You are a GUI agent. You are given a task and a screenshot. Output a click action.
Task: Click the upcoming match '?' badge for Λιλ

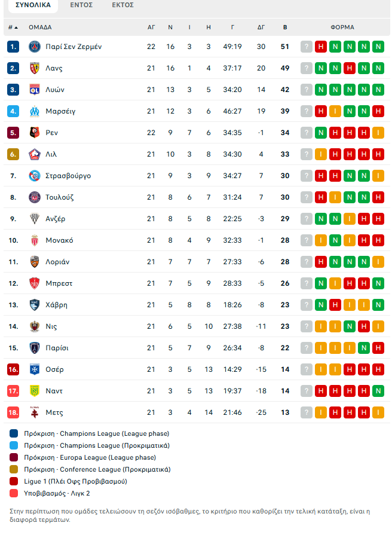307,154
